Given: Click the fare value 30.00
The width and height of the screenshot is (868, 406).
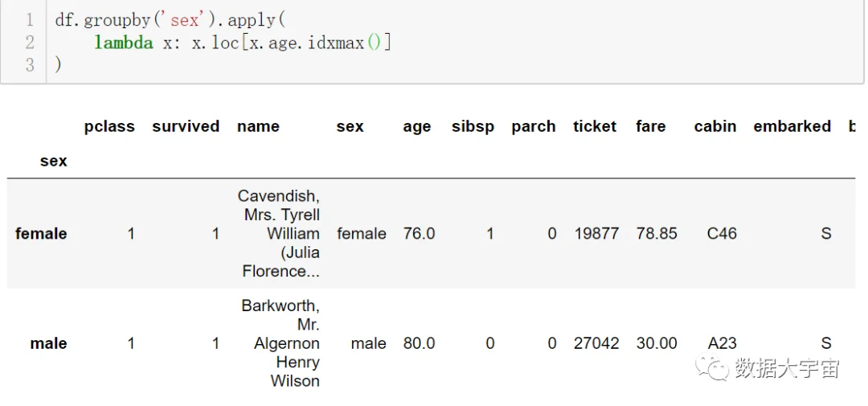Looking at the screenshot, I should pos(657,343).
